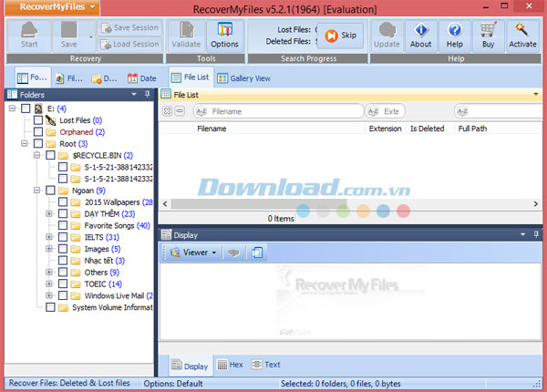
Task: Select the Gallery View tab
Action: point(243,78)
